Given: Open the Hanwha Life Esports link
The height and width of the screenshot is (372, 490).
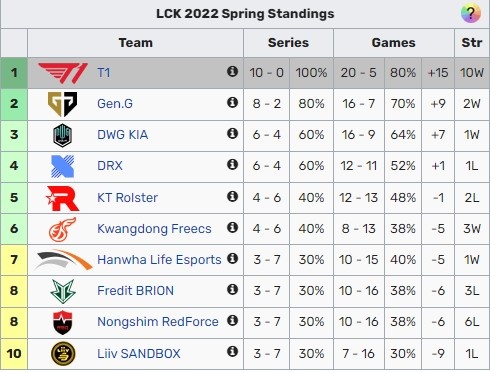Looking at the screenshot, I should [159, 260].
